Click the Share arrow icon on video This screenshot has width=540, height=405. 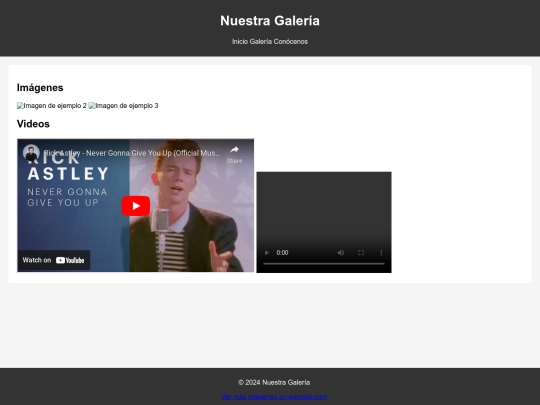[x=235, y=149]
